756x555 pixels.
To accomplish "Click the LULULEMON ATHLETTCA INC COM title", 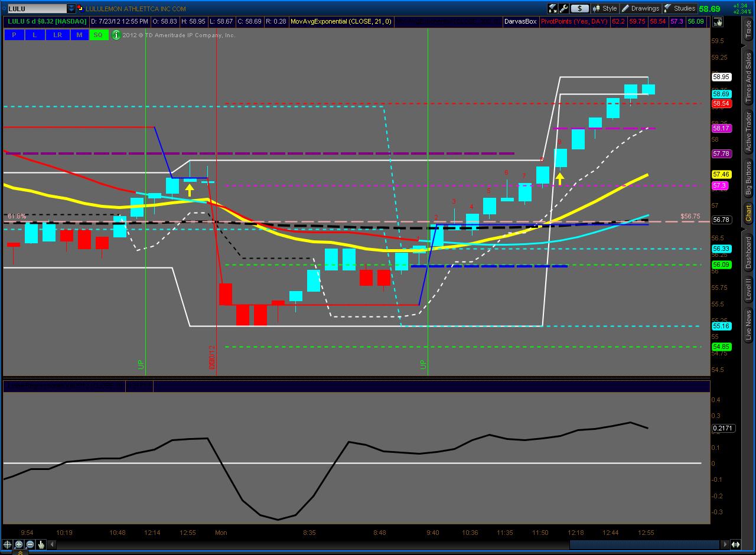I will point(136,9).
